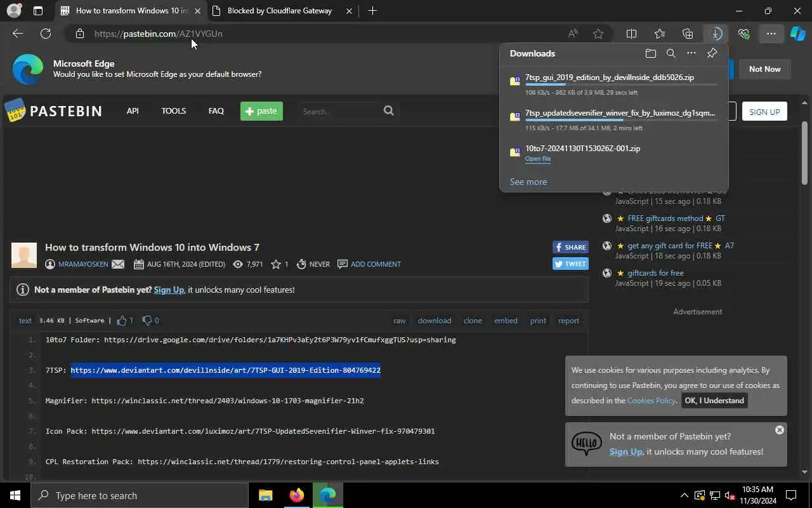Click Not Now on default browser prompt

click(x=764, y=69)
